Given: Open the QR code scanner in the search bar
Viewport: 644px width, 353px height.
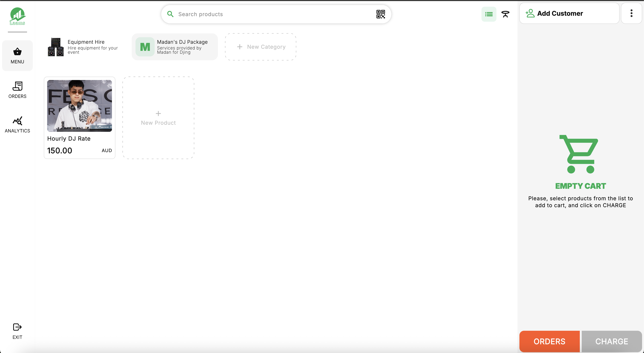Looking at the screenshot, I should click(x=380, y=14).
